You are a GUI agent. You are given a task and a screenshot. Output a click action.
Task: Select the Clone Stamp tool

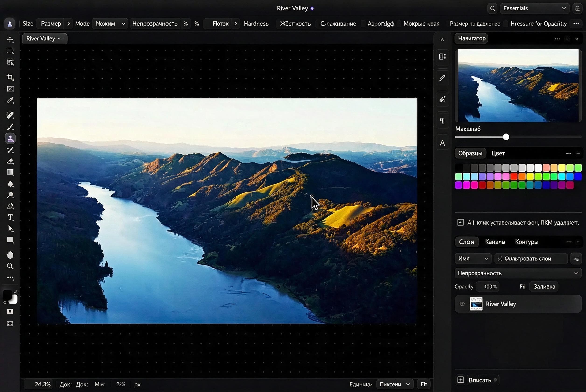tap(10, 139)
